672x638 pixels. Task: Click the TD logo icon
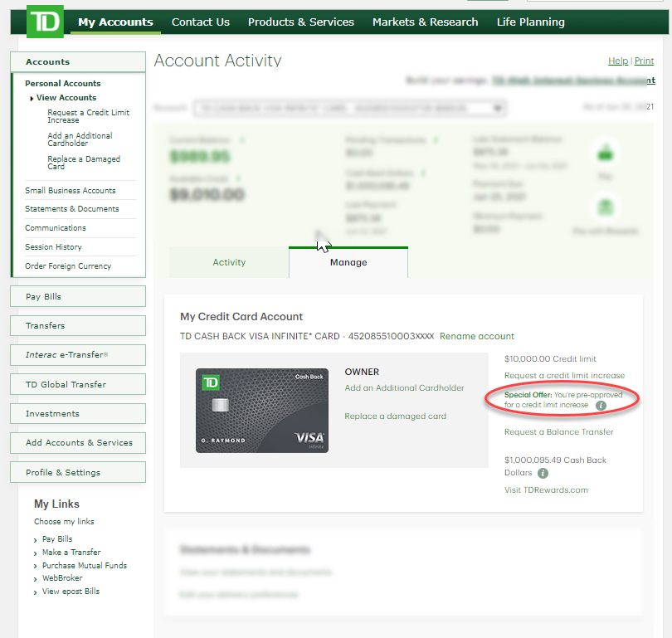pos(45,22)
